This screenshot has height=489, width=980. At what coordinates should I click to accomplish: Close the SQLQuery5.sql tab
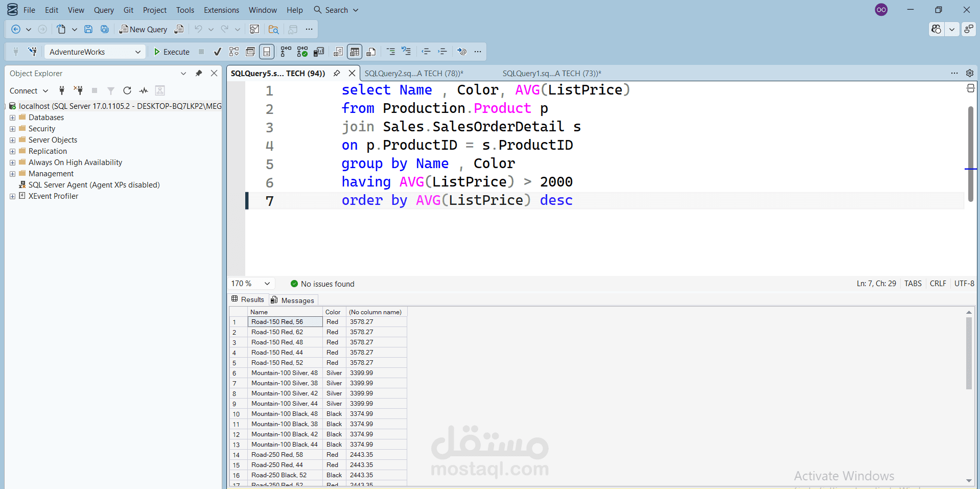pyautogui.click(x=352, y=74)
